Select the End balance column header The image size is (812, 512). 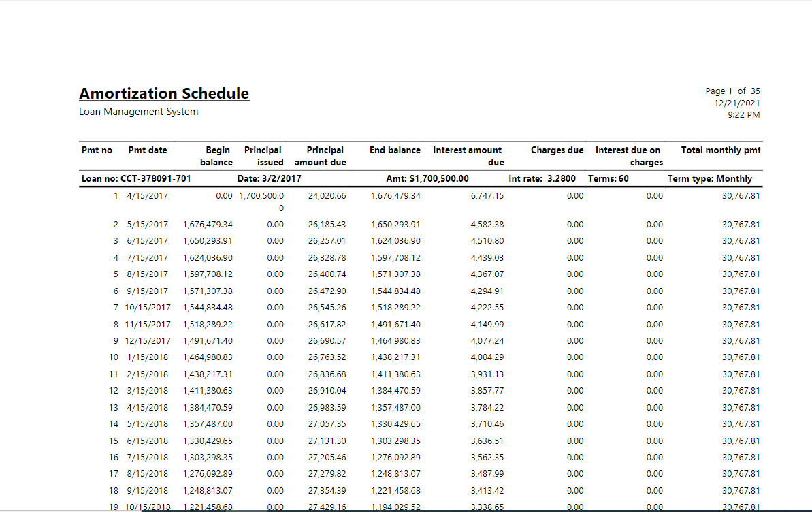pos(395,150)
